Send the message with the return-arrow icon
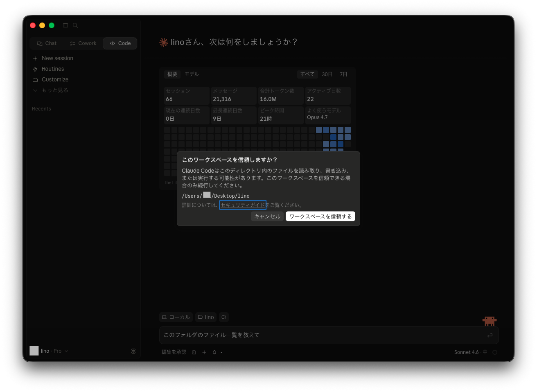The image size is (537, 392). click(x=490, y=335)
